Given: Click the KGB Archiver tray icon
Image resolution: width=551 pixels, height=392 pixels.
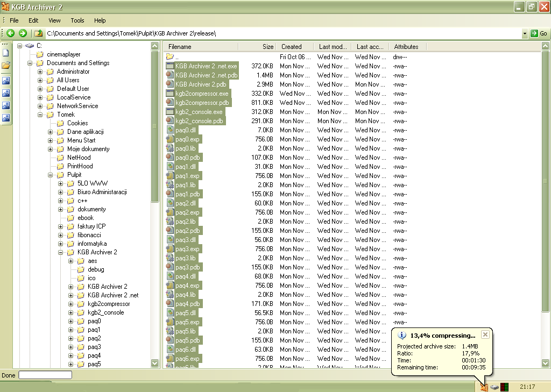Looking at the screenshot, I should coord(484,387).
